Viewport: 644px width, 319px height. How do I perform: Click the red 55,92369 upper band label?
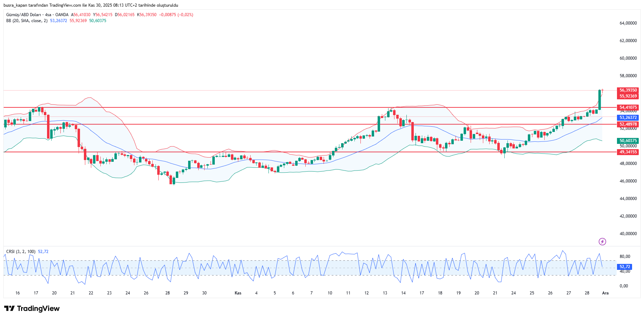(628, 96)
